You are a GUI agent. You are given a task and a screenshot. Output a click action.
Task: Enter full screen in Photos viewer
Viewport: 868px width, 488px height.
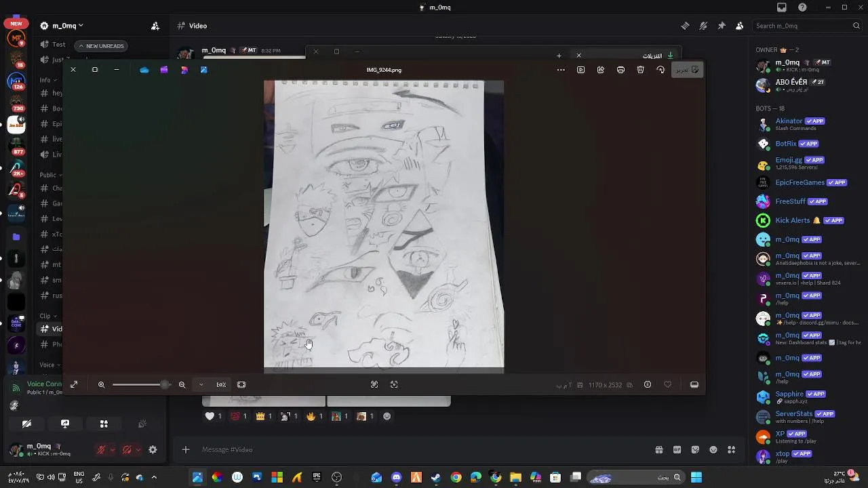click(74, 384)
